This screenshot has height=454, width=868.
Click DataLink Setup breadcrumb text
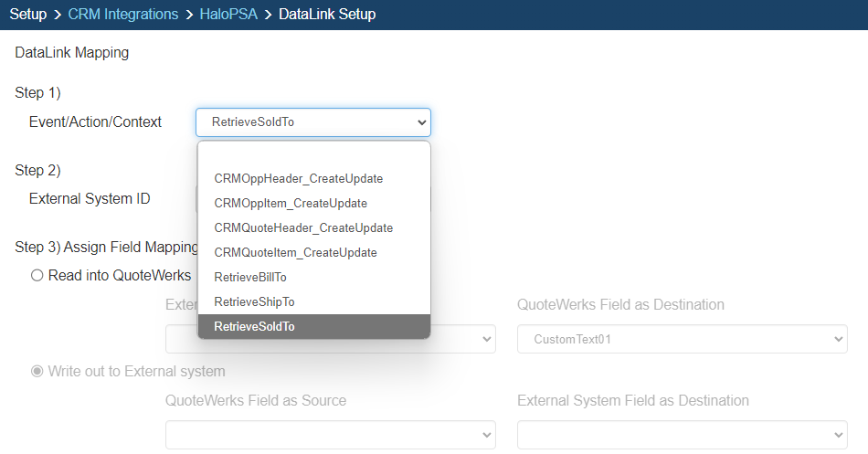tap(327, 14)
